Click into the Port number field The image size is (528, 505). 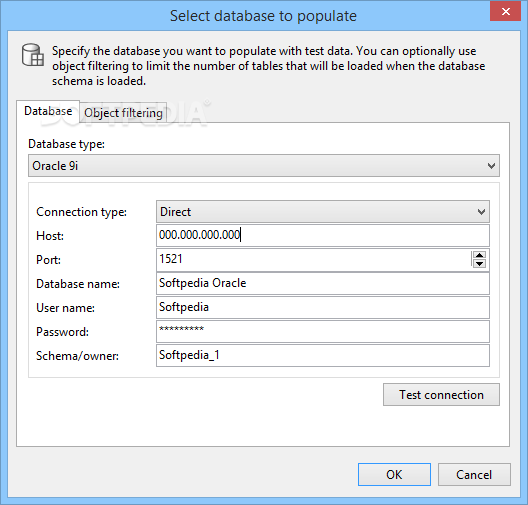[313, 260]
